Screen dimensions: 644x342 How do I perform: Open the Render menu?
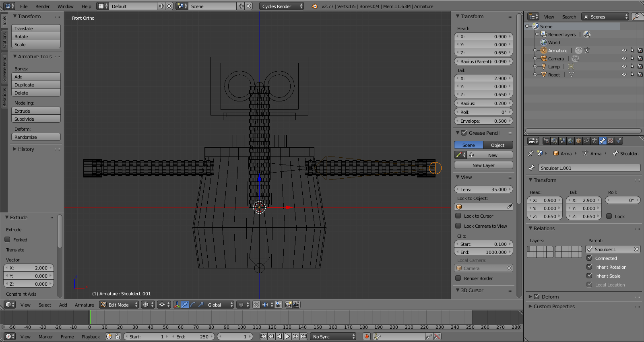[x=42, y=6]
